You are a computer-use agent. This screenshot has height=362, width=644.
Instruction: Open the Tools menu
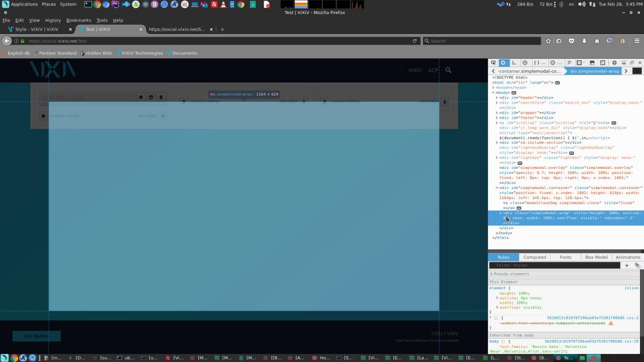102,20
